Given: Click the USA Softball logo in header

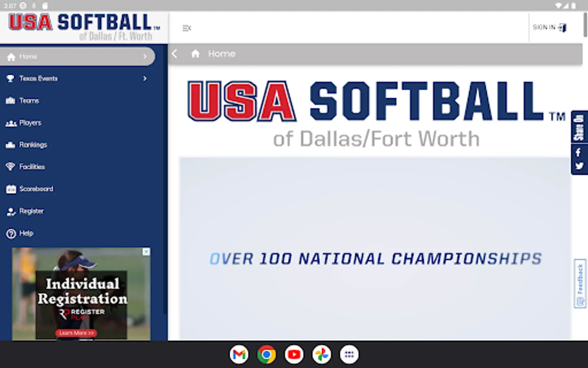Looking at the screenshot, I should tap(84, 27).
